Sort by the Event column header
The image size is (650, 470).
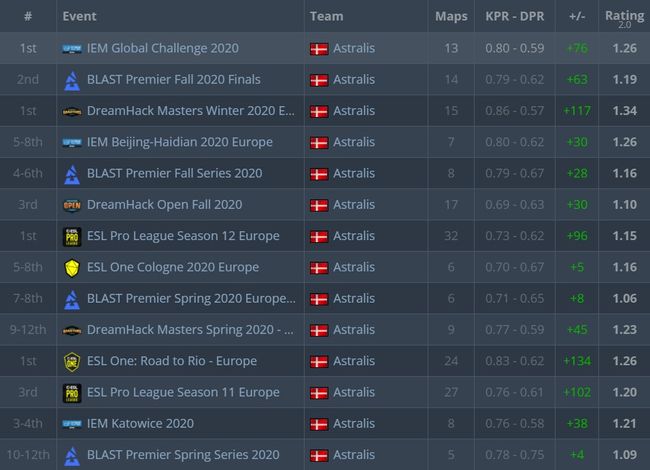79,16
